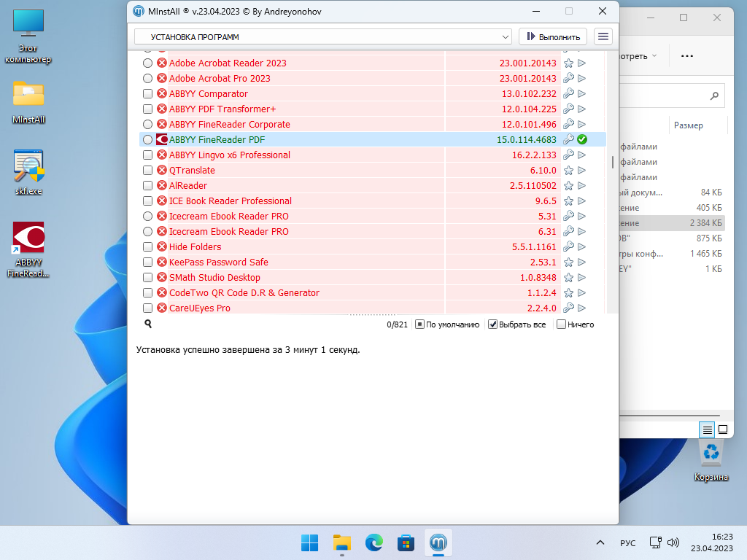747x560 pixels.
Task: Toggle the 'Ничего' checkbox
Action: (561, 324)
